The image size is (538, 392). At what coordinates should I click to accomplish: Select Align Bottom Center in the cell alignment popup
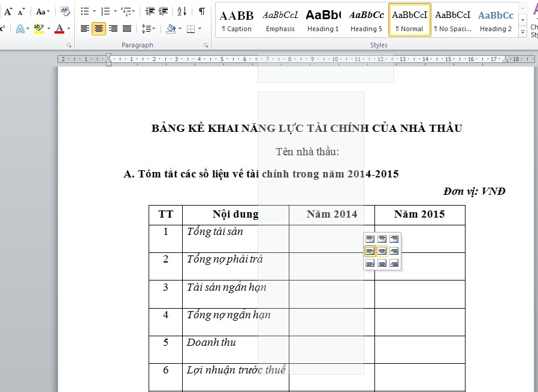382,263
